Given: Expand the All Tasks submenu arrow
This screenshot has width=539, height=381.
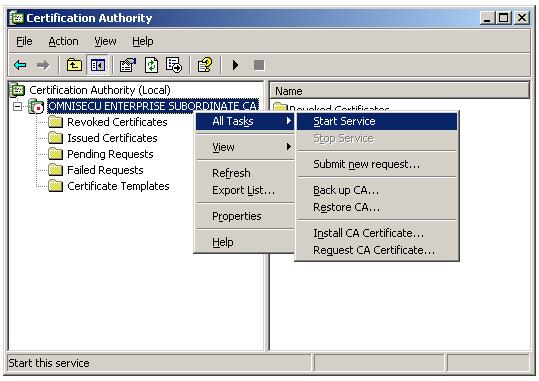Looking at the screenshot, I should [x=289, y=121].
